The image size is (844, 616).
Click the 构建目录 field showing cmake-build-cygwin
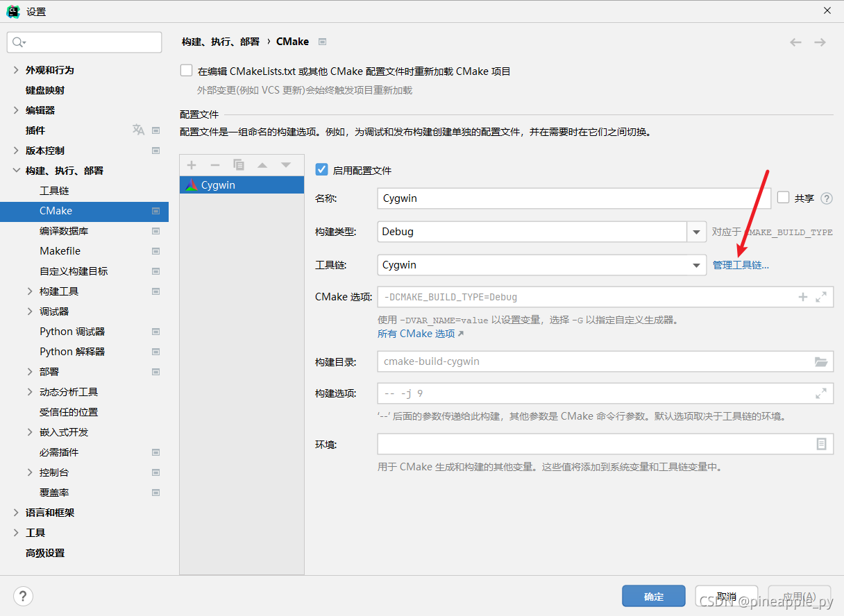(605, 361)
